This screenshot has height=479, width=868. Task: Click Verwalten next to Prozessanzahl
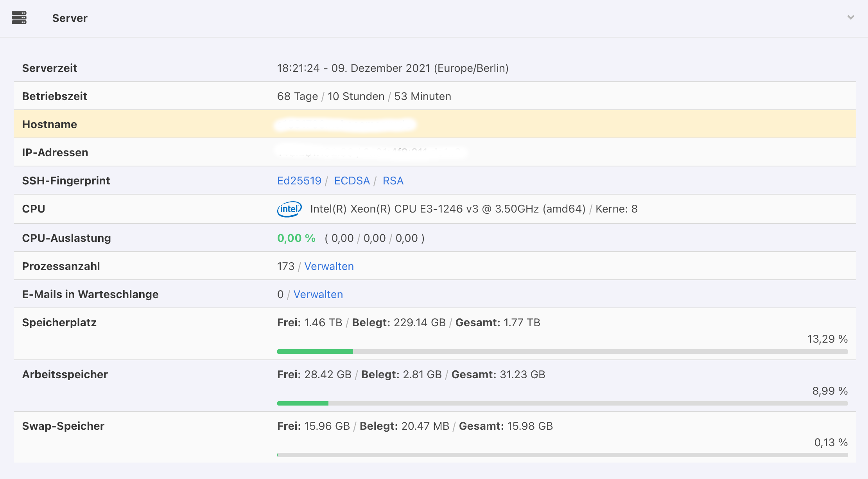329,266
